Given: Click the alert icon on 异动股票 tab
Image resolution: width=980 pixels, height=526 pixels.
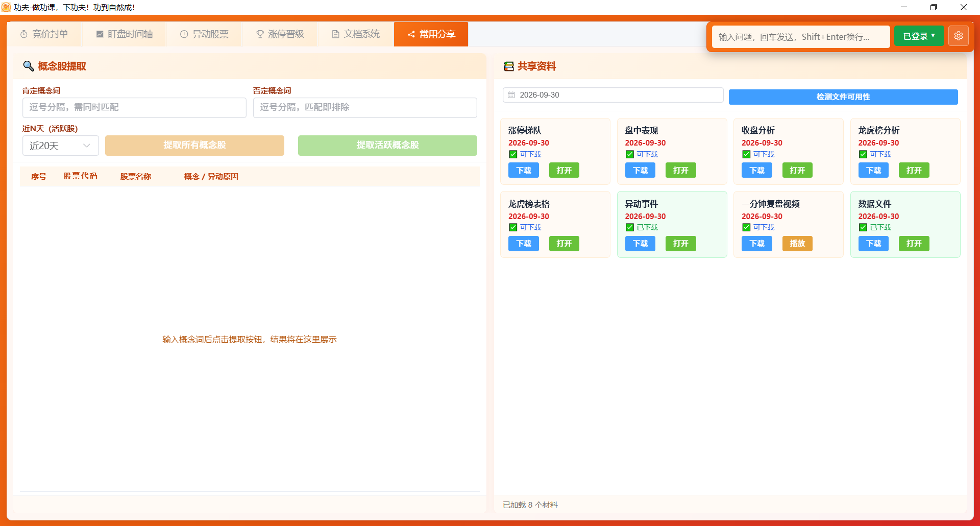Looking at the screenshot, I should [x=184, y=34].
